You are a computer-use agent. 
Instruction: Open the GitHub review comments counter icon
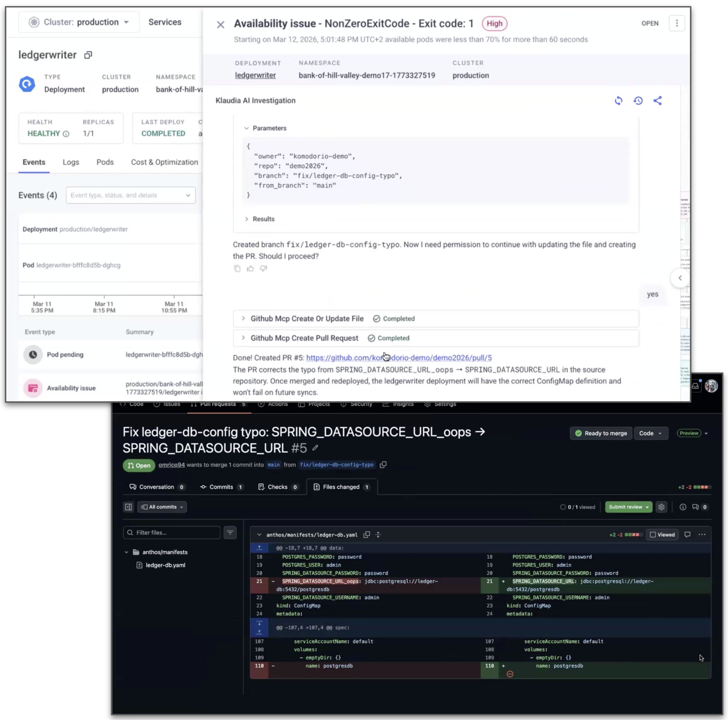click(x=699, y=507)
